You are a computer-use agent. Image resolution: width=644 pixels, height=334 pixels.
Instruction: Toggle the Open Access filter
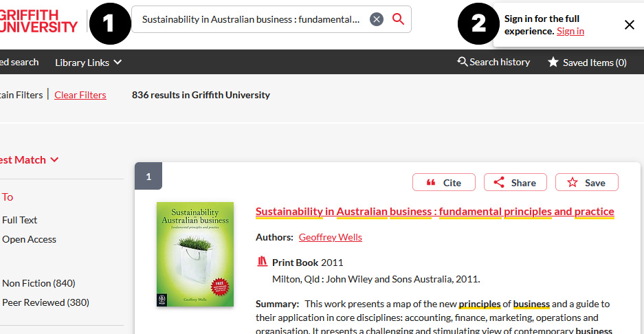29,239
